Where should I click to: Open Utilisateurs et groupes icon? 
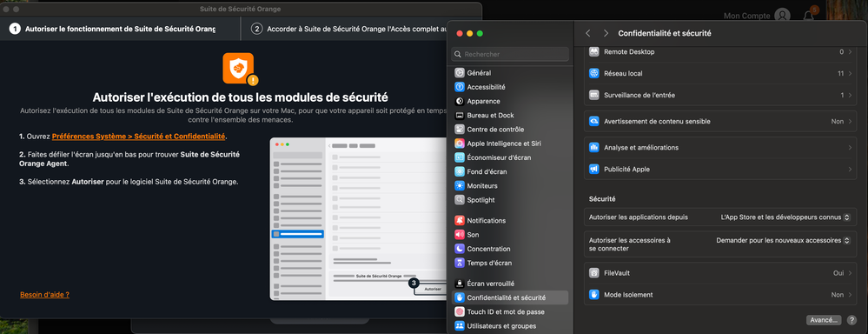(x=459, y=325)
